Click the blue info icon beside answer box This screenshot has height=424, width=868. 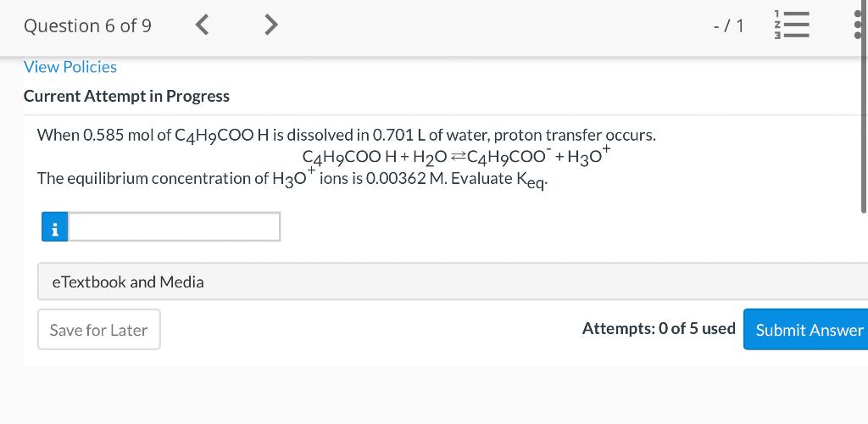55,227
